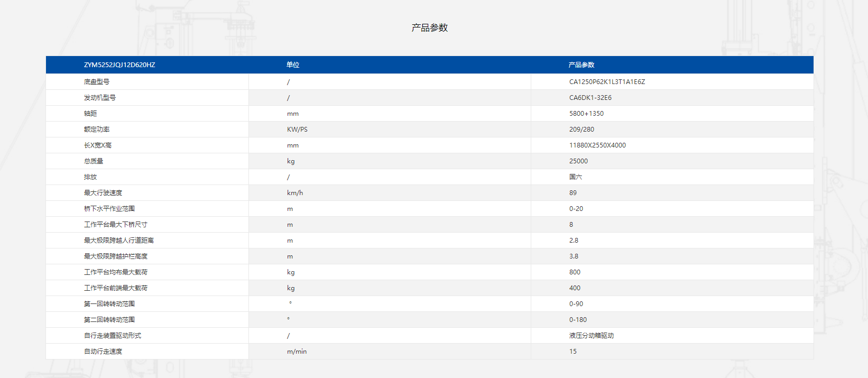Click the 产品参数 column header in table
868x378 pixels.
[x=581, y=65]
